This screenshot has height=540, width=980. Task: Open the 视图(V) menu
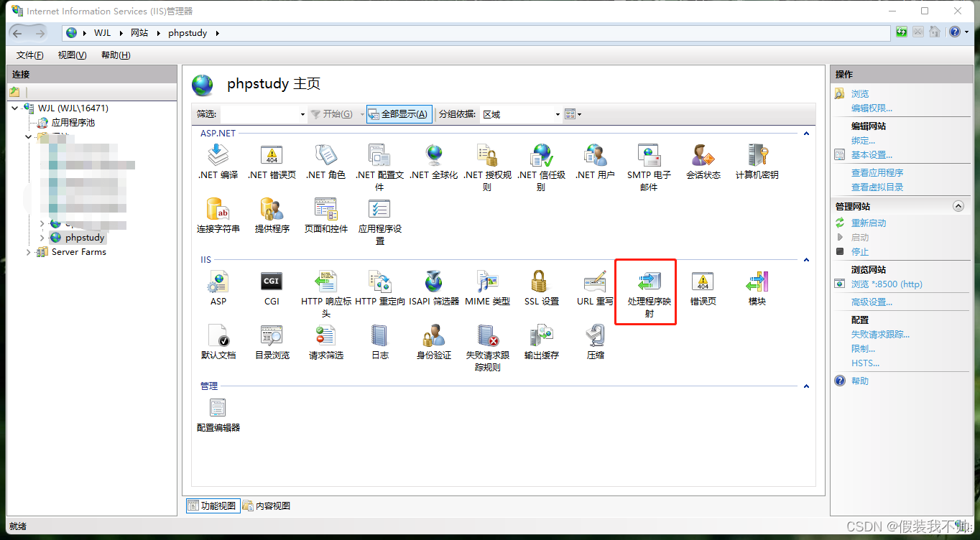pyautogui.click(x=72, y=55)
